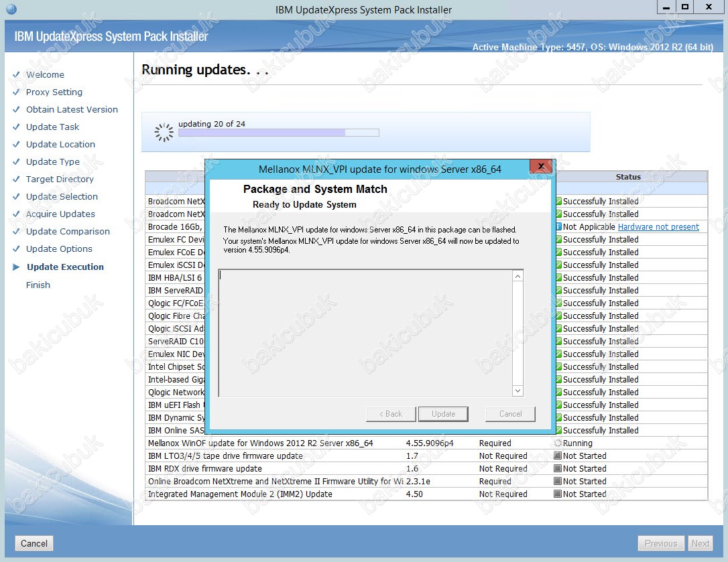Select the Obtain Latest Version step
The width and height of the screenshot is (728, 562).
coord(72,110)
